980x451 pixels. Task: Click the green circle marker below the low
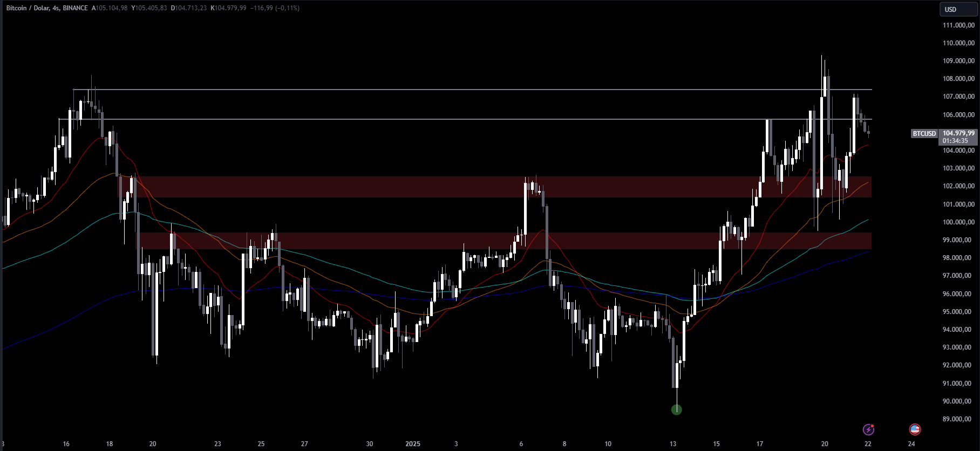[676, 410]
